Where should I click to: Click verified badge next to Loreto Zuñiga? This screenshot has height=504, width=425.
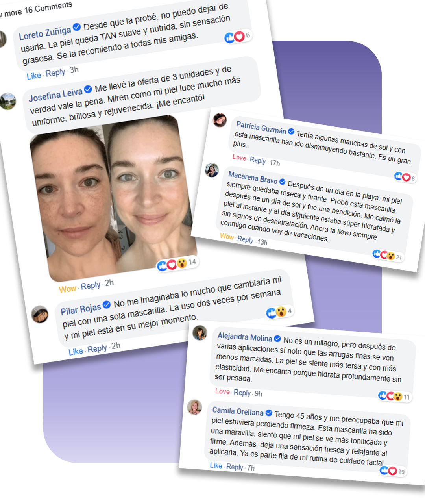[77, 27]
